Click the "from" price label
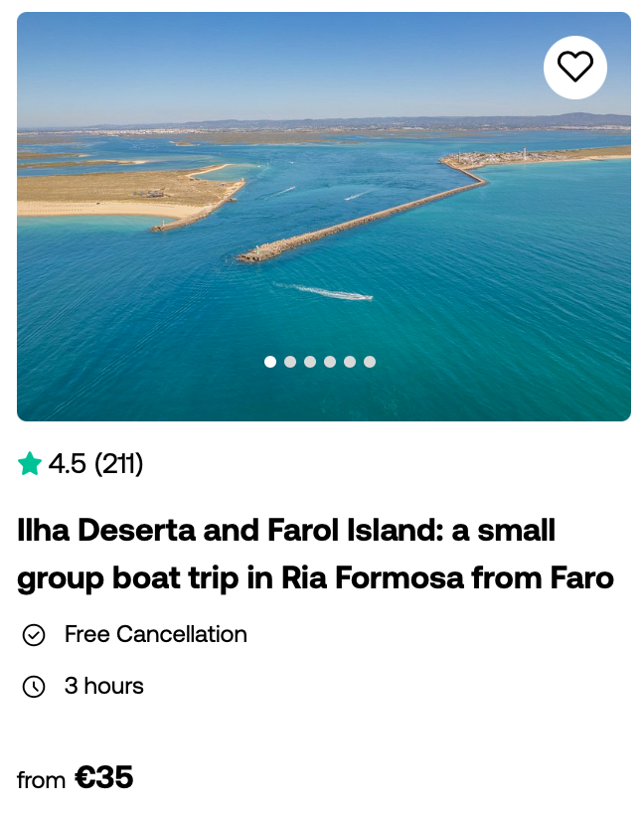The width and height of the screenshot is (644, 813). [41, 780]
